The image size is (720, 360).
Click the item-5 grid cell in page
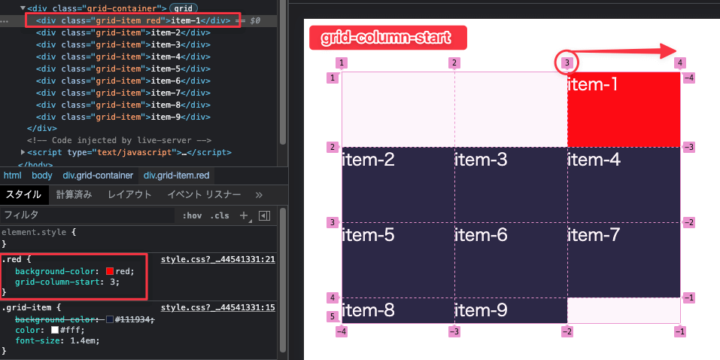(x=398, y=260)
